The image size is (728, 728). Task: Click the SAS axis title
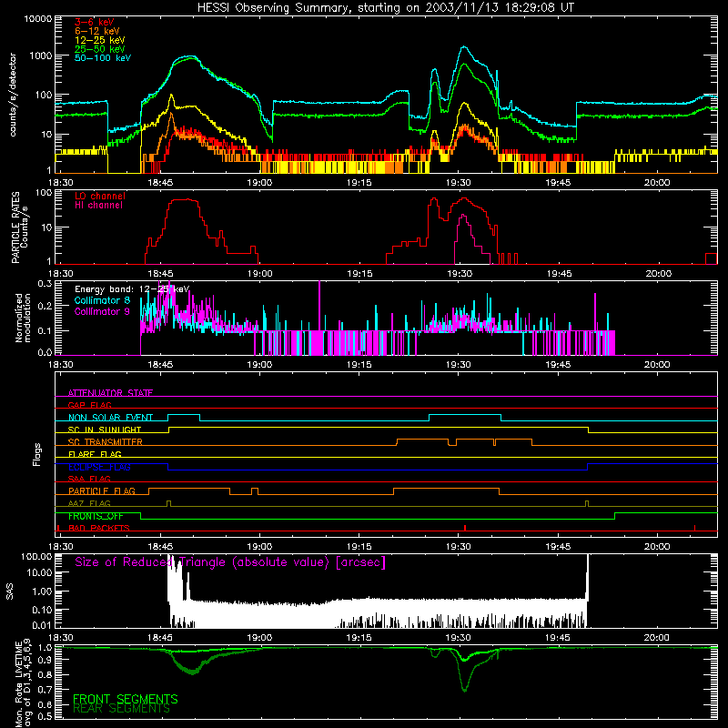[9, 592]
